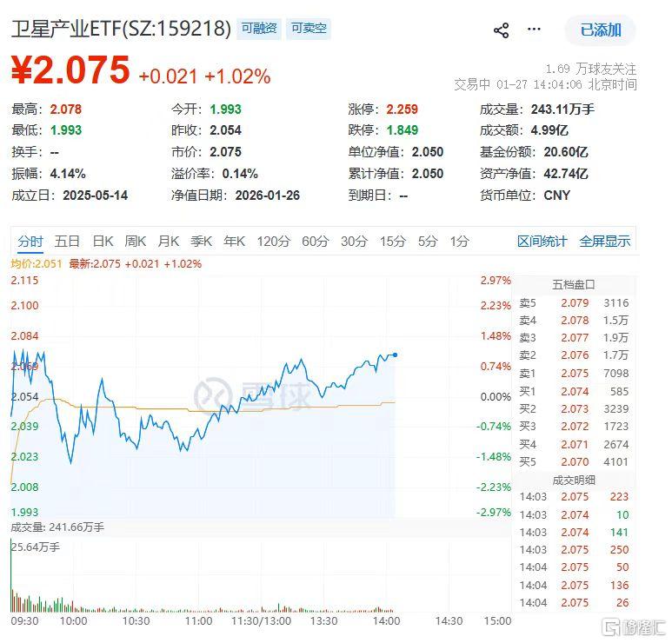
Task: Select the 分时 chart tab
Action: click(30, 242)
